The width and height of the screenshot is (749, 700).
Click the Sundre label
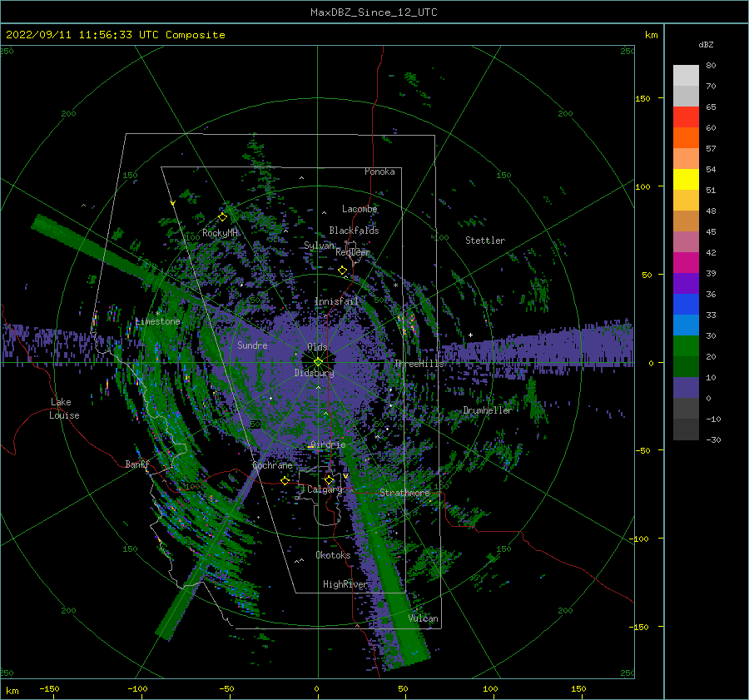click(252, 345)
